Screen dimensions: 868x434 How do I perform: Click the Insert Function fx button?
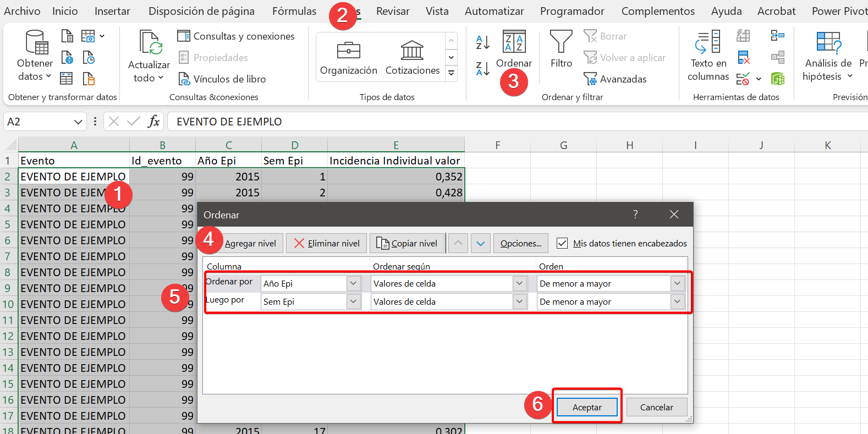click(153, 122)
